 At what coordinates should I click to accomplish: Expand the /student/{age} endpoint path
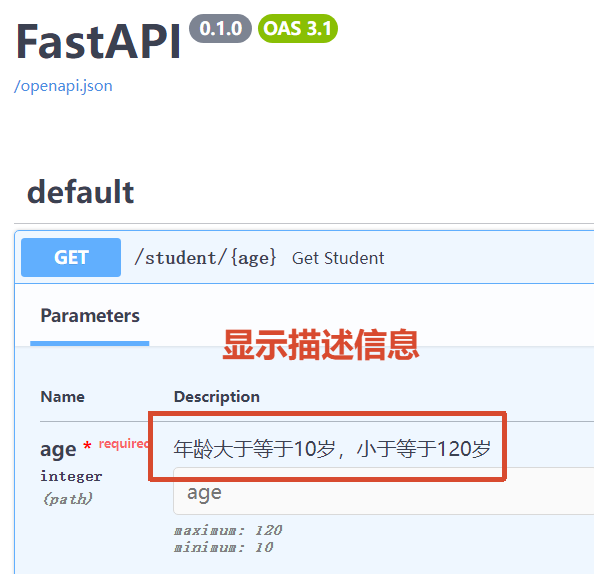(205, 258)
